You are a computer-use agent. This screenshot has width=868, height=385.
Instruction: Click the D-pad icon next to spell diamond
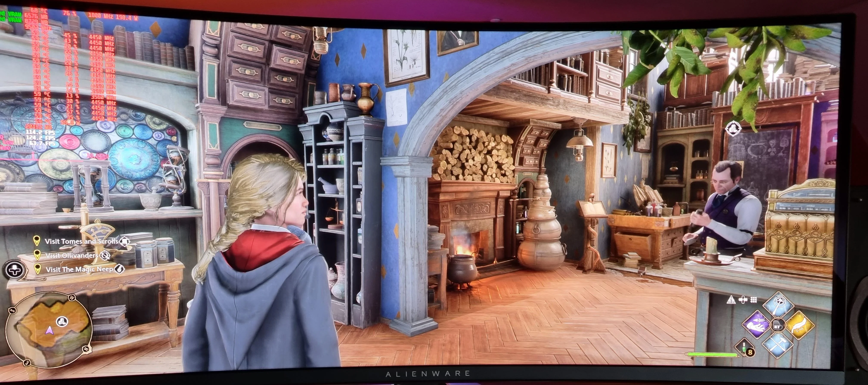click(x=743, y=300)
